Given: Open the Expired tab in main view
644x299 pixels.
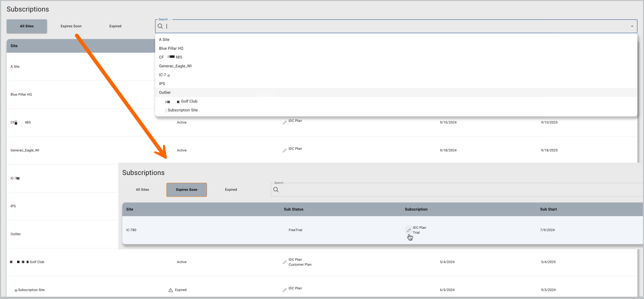Looking at the screenshot, I should point(115,26).
